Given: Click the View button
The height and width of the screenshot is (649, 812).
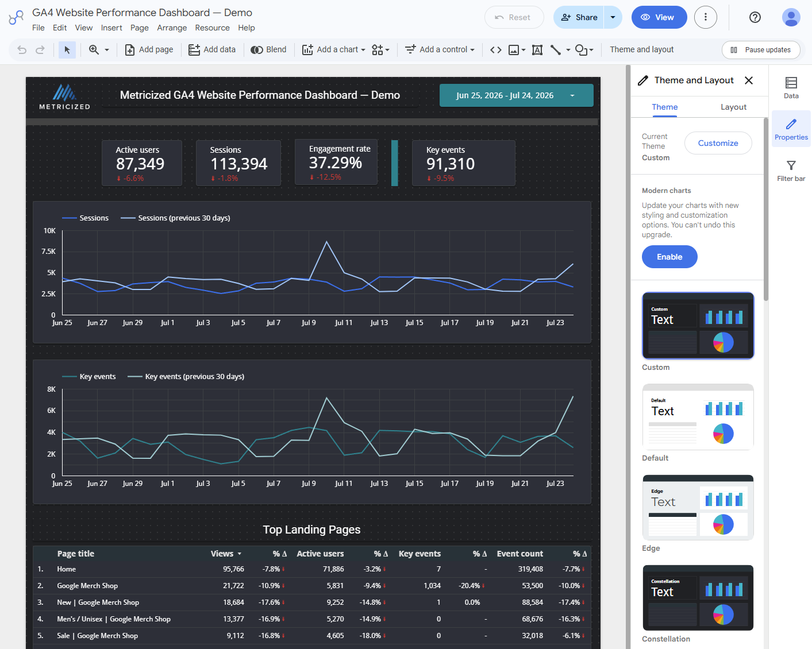Looking at the screenshot, I should (659, 17).
